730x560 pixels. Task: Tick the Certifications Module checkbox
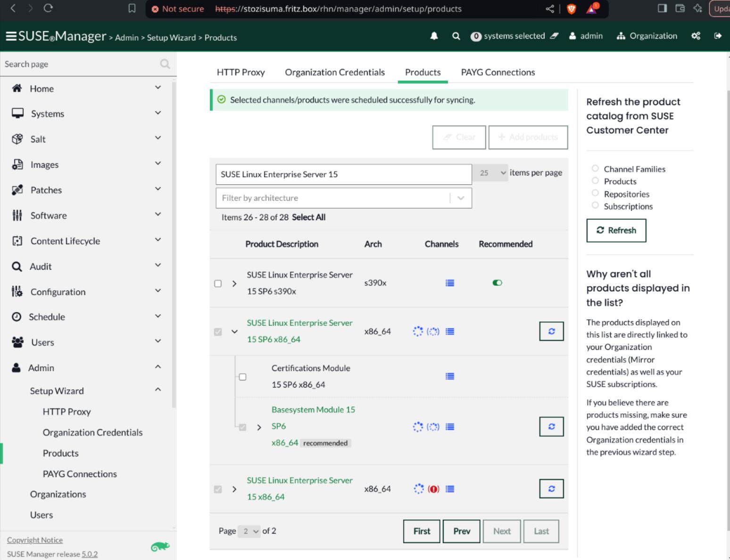point(242,377)
